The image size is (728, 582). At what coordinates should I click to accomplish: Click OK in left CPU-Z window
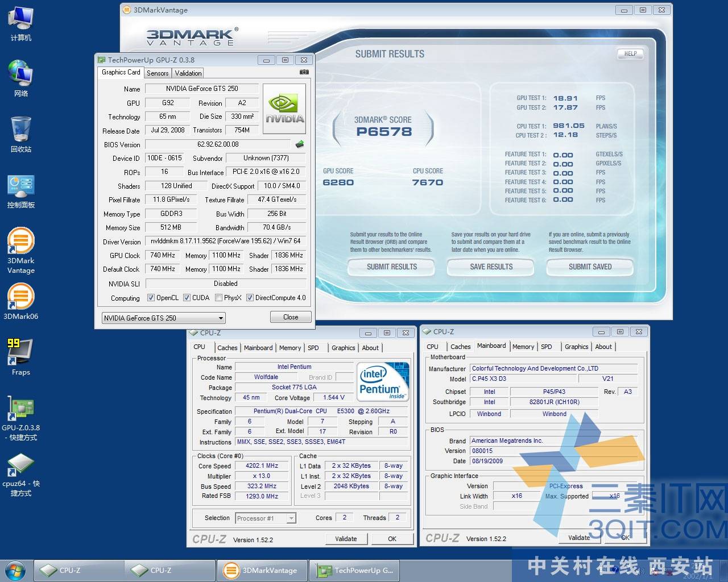click(x=392, y=539)
